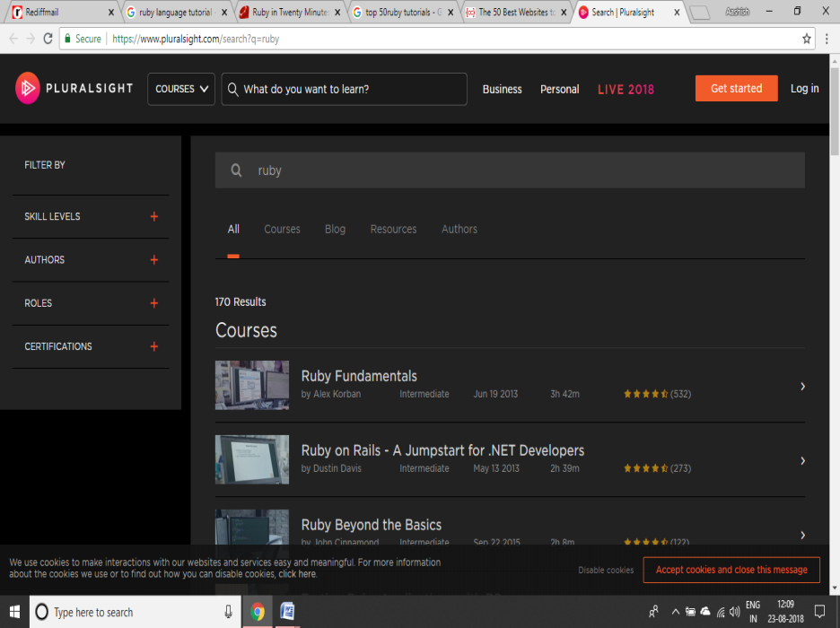This screenshot has height=628, width=840.
Task: Click the 'Type here to search' taskbar box
Action: (x=135, y=612)
